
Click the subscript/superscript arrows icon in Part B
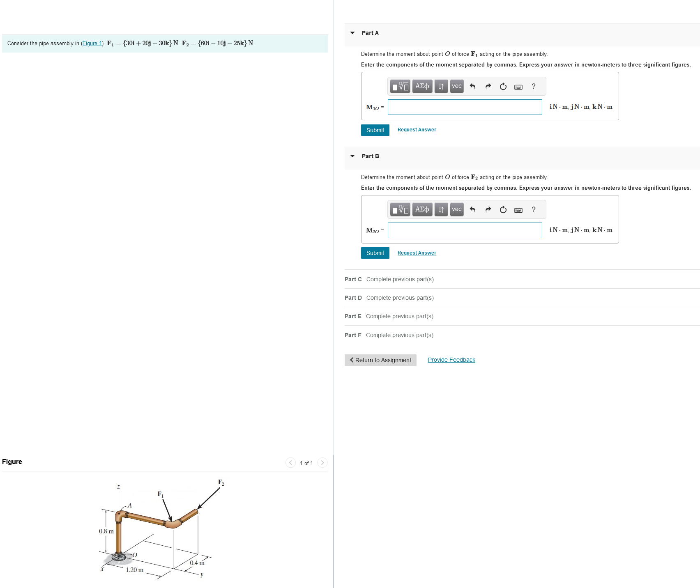[441, 209]
